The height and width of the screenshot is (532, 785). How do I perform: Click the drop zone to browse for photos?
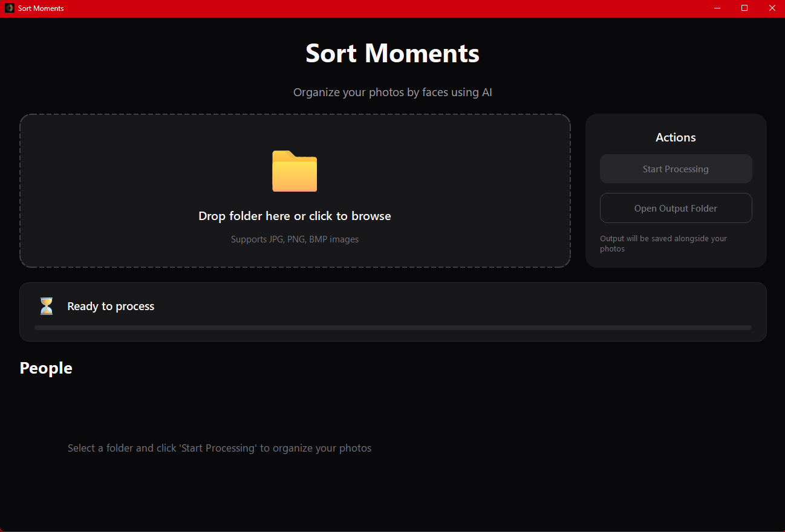pyautogui.click(x=295, y=190)
